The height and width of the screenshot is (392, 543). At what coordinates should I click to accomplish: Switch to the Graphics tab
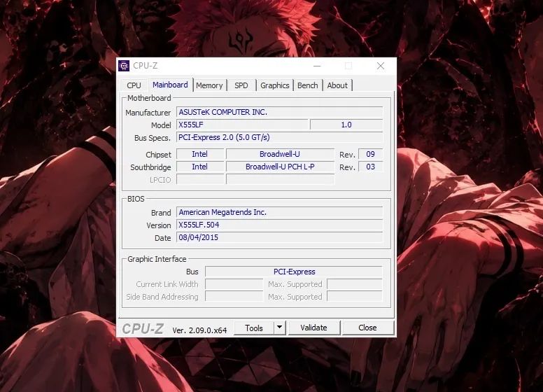tap(274, 85)
